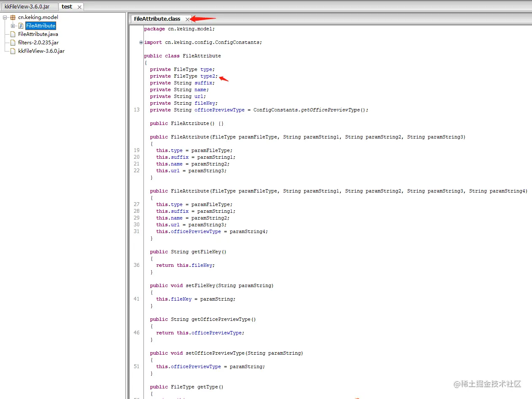The image size is (532, 399).
Task: Open kkFileView-3.6.0.jar in the tree
Action: tap(41, 51)
